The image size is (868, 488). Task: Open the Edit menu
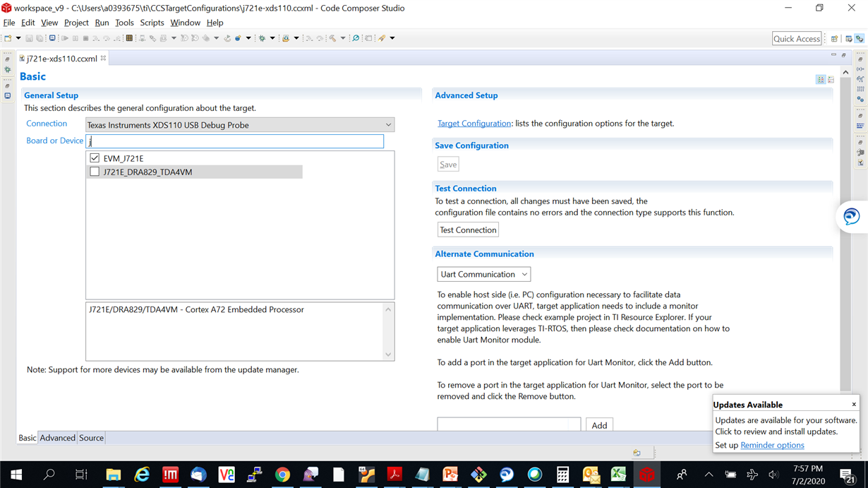pos(28,23)
